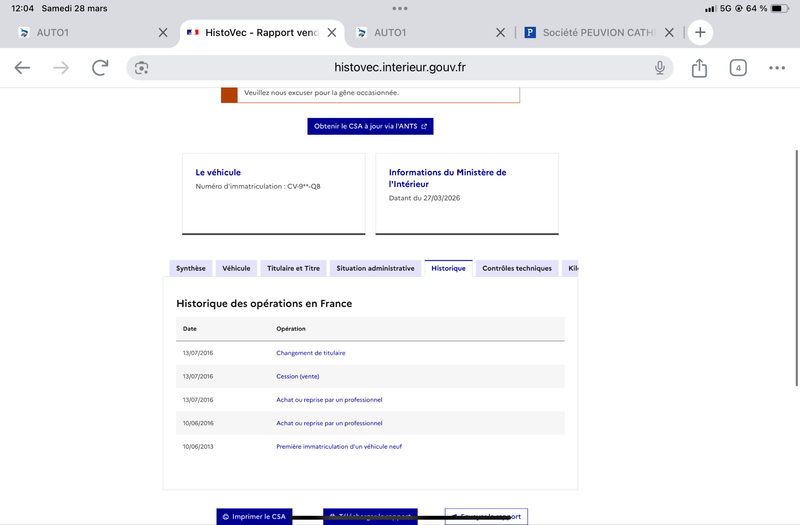The height and width of the screenshot is (525, 800).
Task: Close the HistoVec tab
Action: 332,32
